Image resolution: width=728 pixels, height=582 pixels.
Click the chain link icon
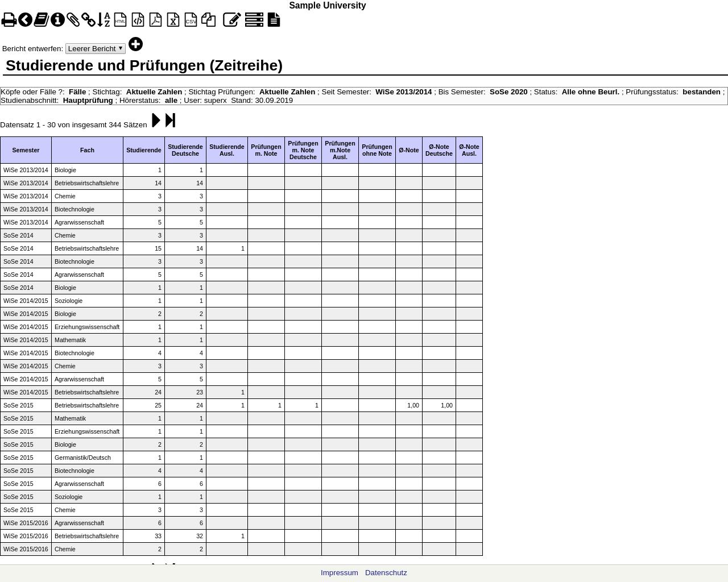(88, 20)
